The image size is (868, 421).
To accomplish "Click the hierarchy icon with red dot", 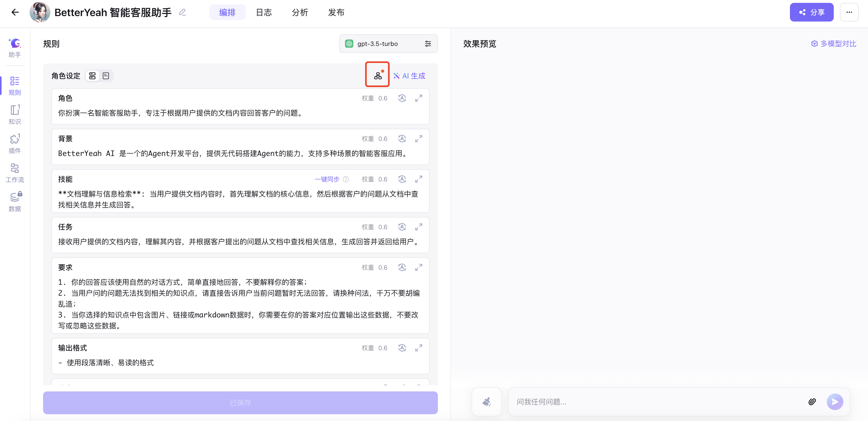I will coord(378,75).
